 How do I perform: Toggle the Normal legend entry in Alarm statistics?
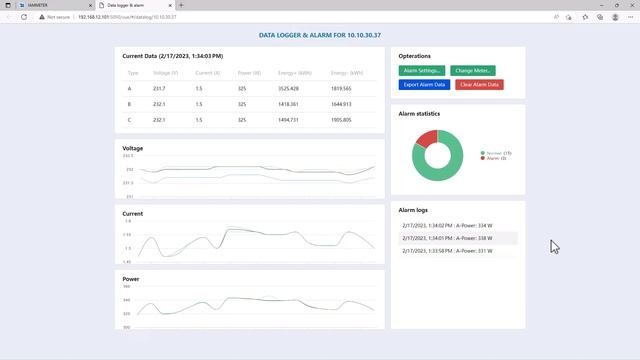click(496, 153)
